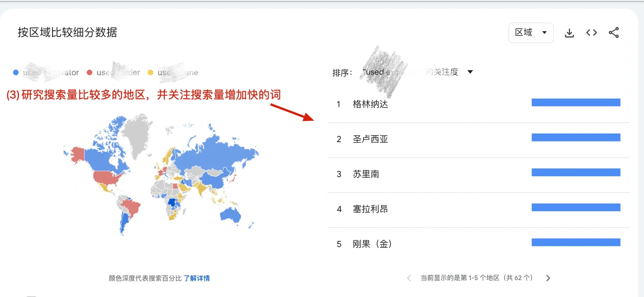Open the embed code icon
Image resolution: width=644 pixels, height=297 pixels.
(591, 33)
